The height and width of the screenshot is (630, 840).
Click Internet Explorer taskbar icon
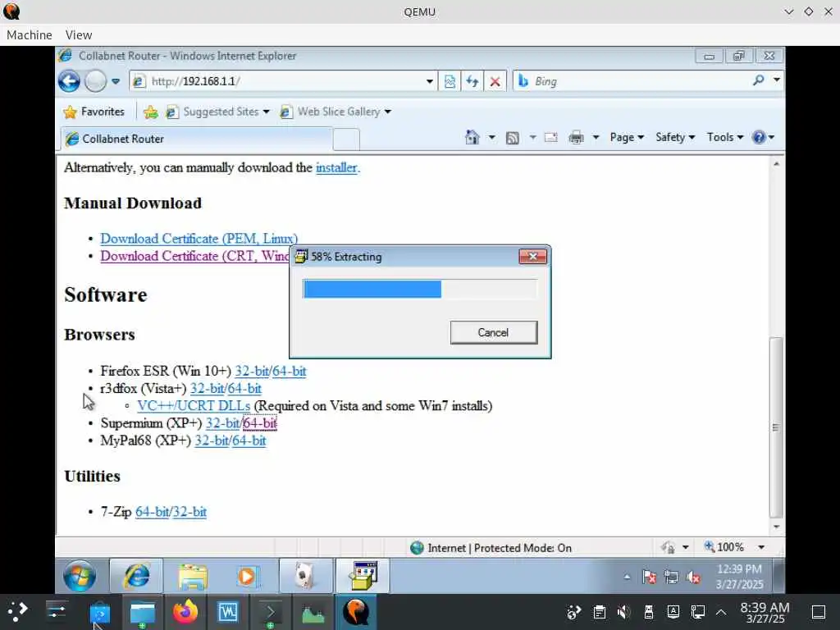click(x=136, y=576)
